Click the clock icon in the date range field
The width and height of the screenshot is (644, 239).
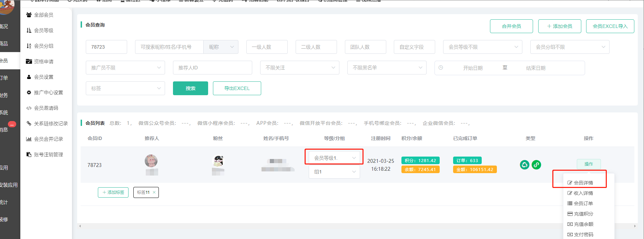tap(441, 68)
